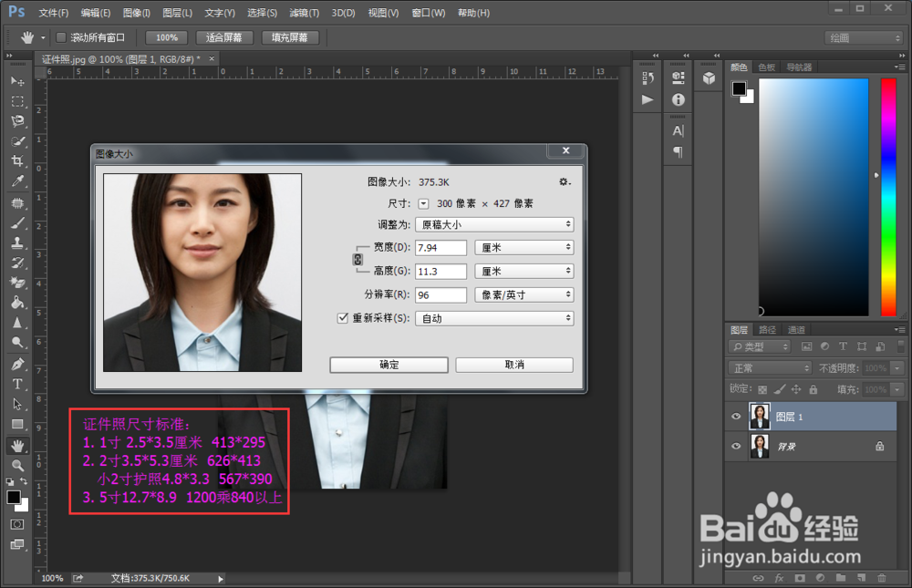Select the Crop tool
The height and width of the screenshot is (588, 912).
[17, 161]
